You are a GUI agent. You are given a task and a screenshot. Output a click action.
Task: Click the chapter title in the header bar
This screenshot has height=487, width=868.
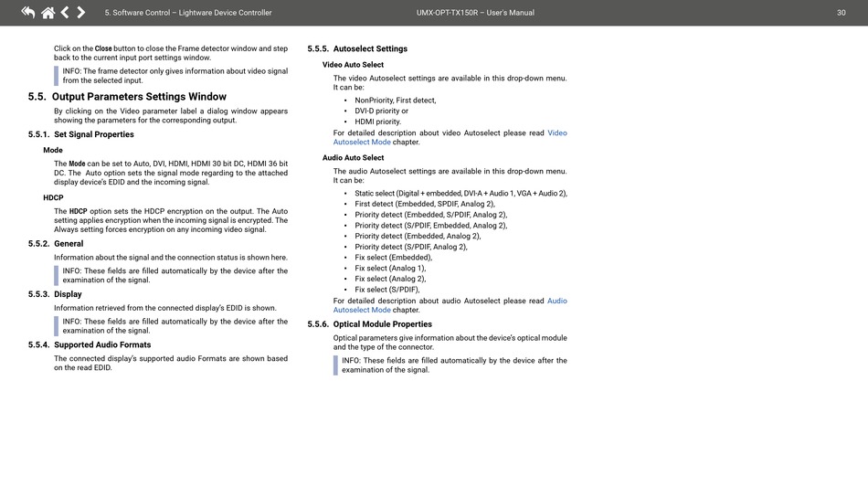pyautogui.click(x=188, y=13)
